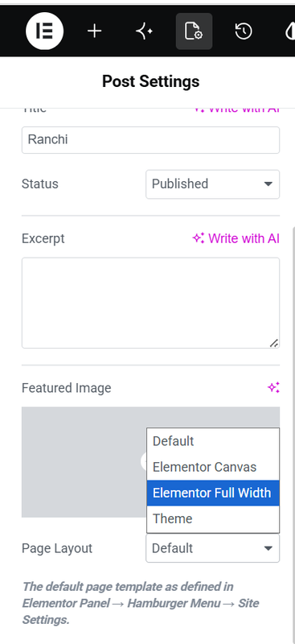This screenshot has width=295, height=644.
Task: Pick the Theme layout option
Action: coord(213,518)
